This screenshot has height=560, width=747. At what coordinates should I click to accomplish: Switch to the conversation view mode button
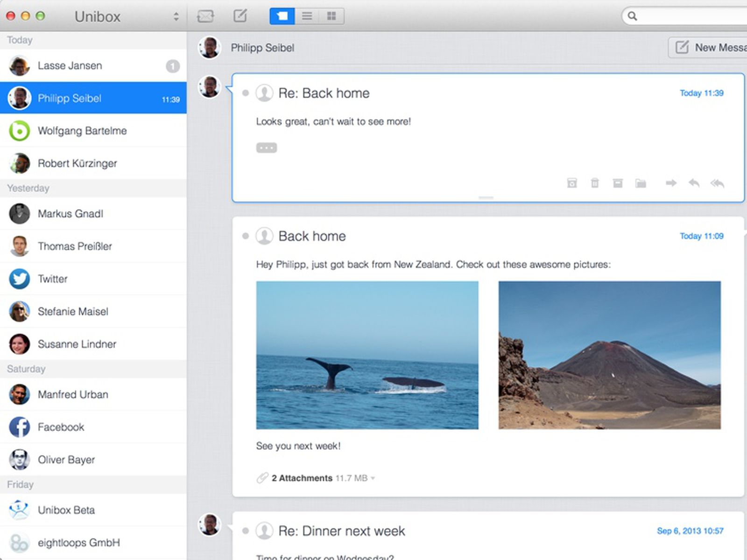pyautogui.click(x=282, y=16)
